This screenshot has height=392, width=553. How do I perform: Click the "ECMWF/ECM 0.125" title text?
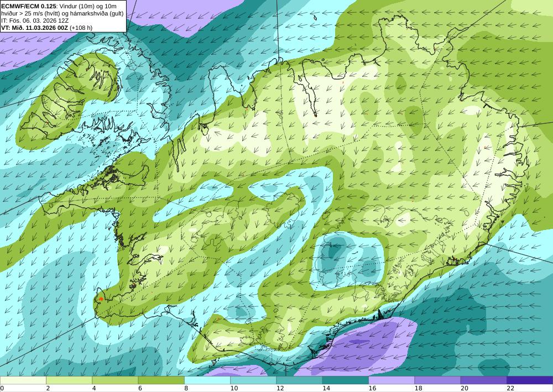pyautogui.click(x=29, y=6)
